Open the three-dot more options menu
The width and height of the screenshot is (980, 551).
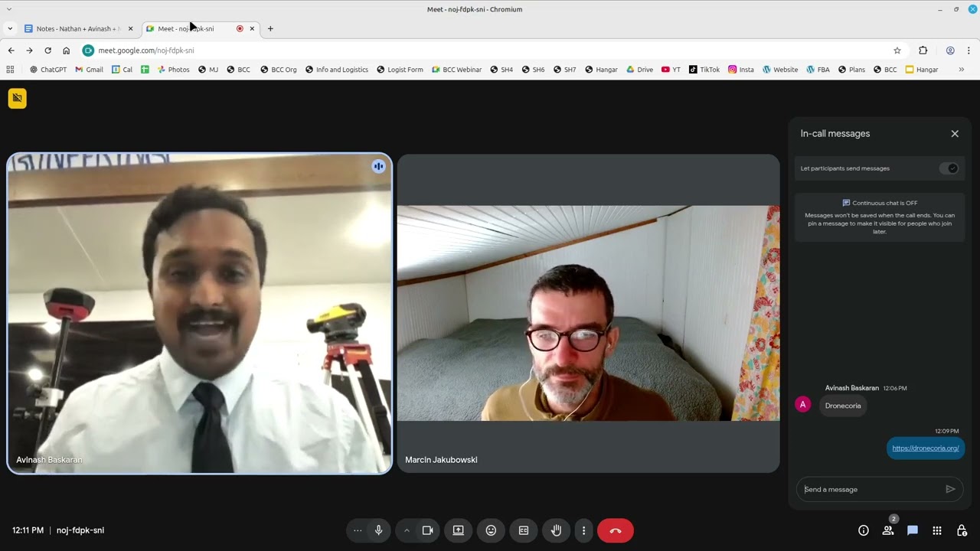[583, 530]
